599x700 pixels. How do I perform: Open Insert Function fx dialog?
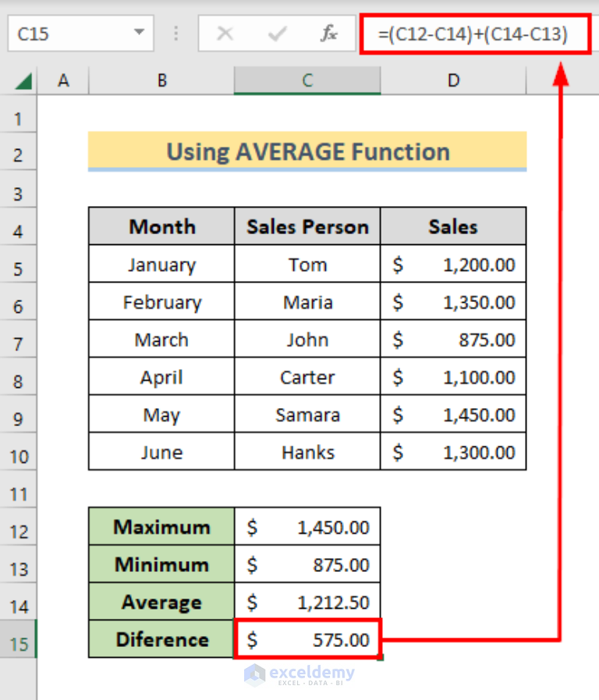click(328, 34)
